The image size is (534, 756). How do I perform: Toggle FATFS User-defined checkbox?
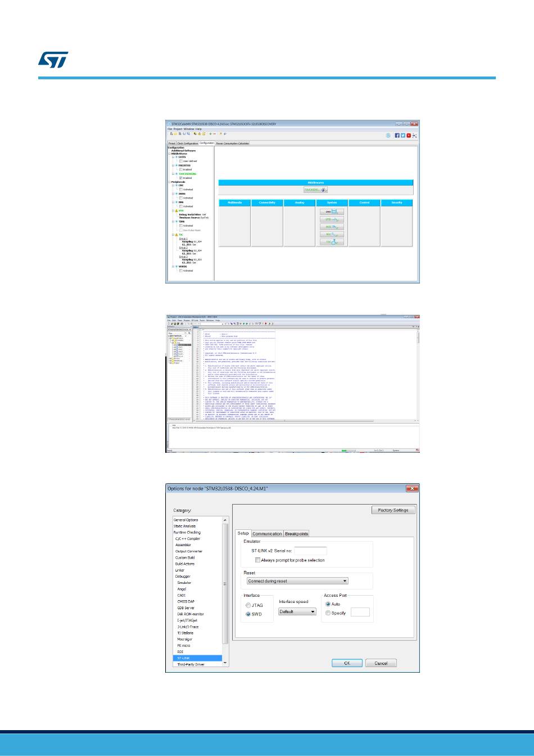181,161
